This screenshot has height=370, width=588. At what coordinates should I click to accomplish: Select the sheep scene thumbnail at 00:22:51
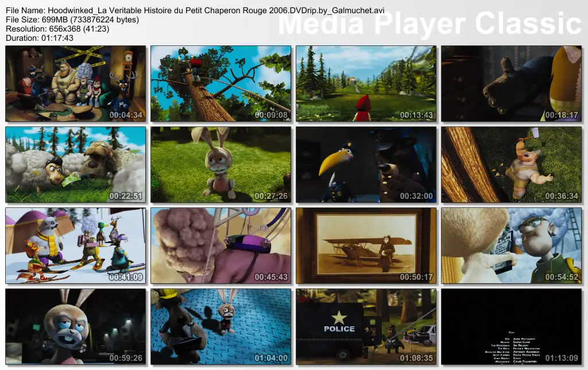tap(76, 165)
